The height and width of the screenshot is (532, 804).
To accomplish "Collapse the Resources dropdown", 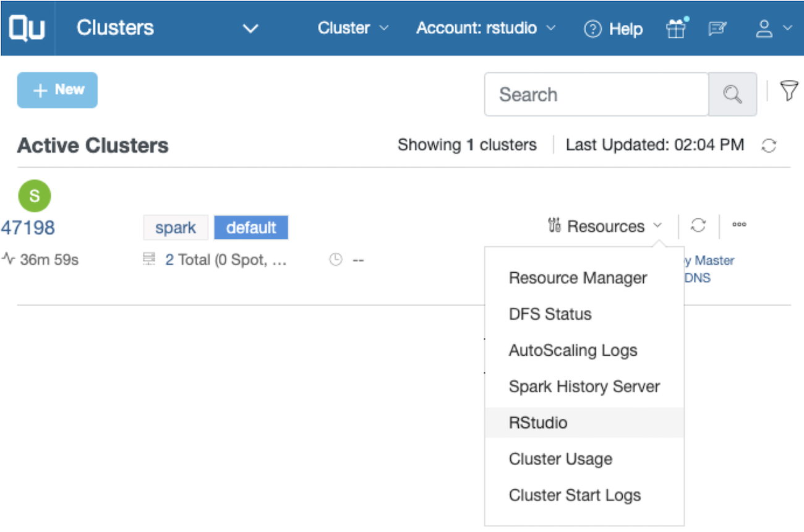I will [605, 226].
